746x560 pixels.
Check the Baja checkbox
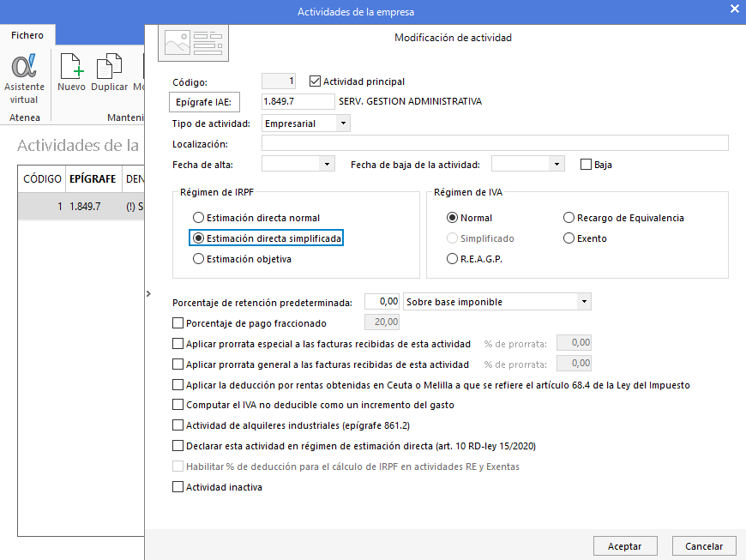click(x=587, y=165)
